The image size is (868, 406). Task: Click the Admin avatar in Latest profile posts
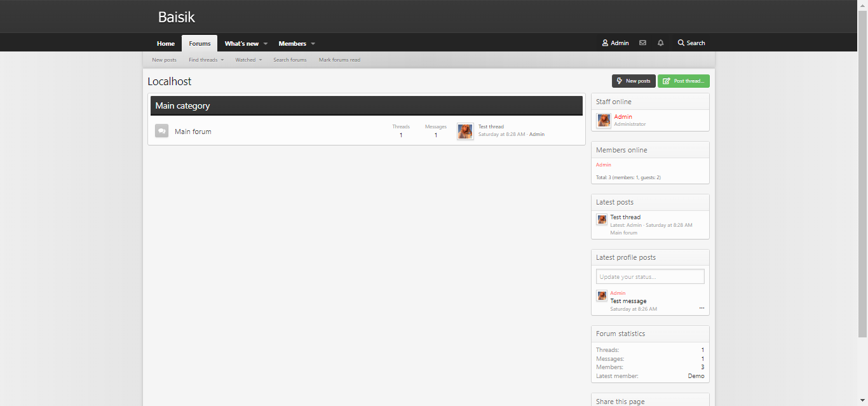[602, 295]
